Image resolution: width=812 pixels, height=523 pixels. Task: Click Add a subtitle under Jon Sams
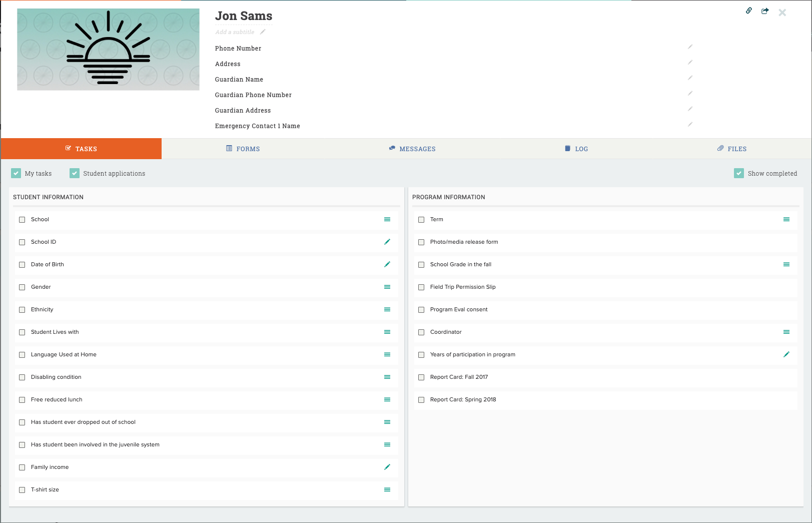point(235,32)
